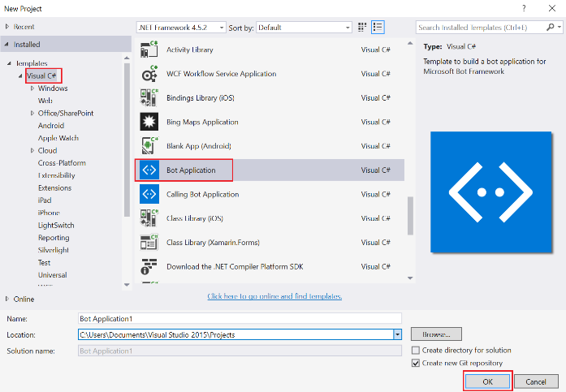Collapse the Visual C# node arrow

pos(20,75)
